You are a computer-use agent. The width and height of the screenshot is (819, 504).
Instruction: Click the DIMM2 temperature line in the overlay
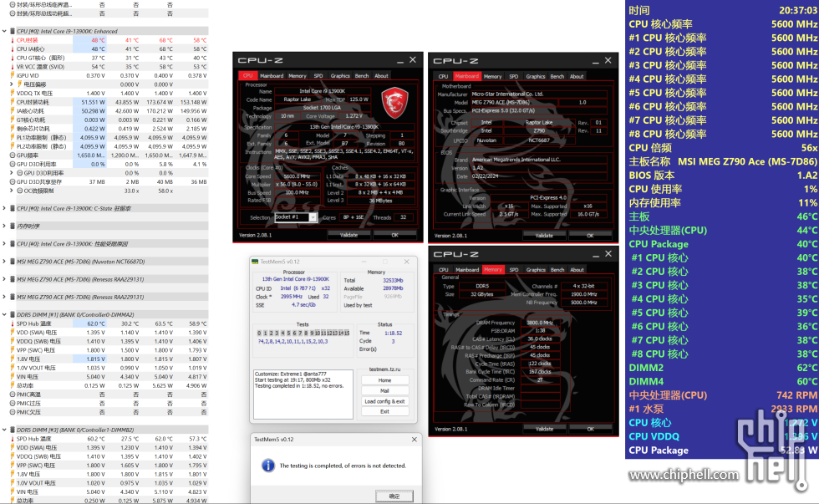coord(723,368)
